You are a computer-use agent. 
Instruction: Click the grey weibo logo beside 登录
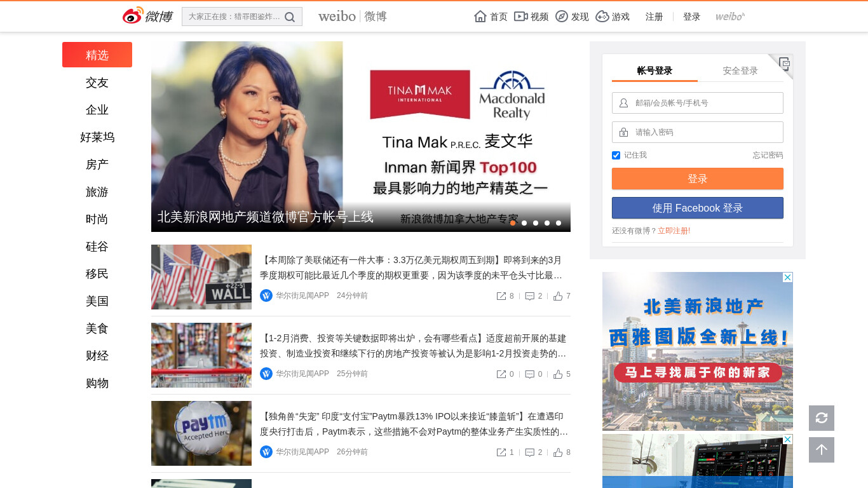pos(730,17)
